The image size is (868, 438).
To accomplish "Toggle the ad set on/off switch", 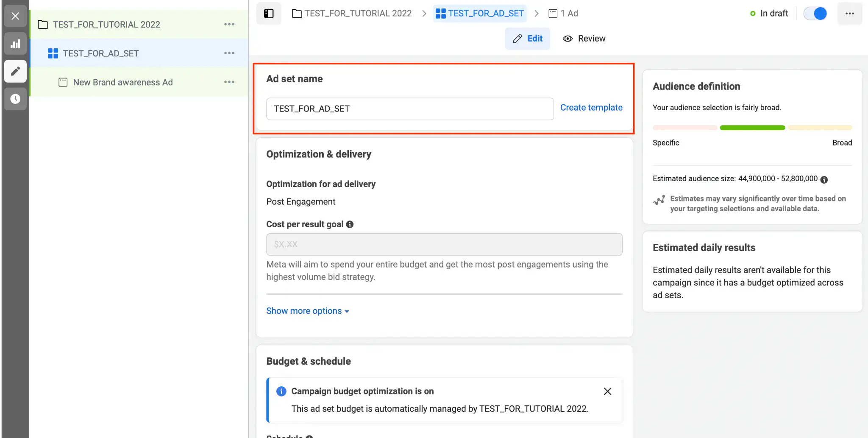I will (815, 14).
